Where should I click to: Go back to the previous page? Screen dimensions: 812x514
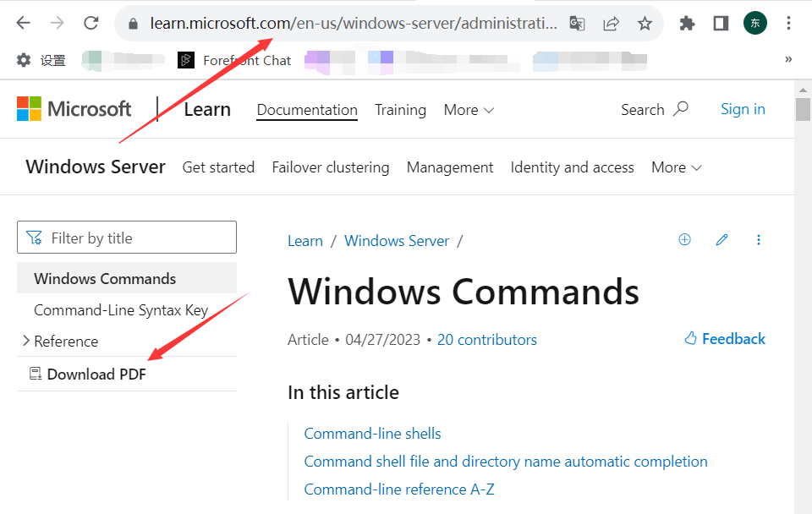pos(24,23)
